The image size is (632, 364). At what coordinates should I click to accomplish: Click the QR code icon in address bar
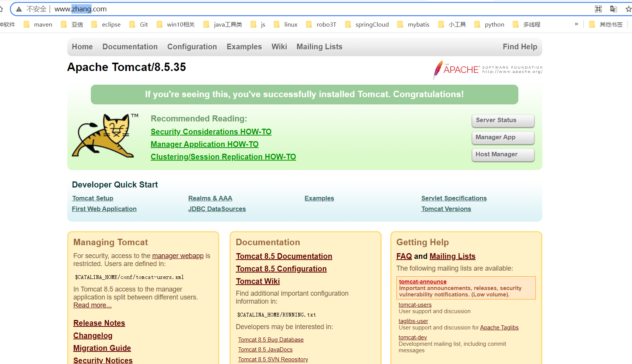point(599,9)
